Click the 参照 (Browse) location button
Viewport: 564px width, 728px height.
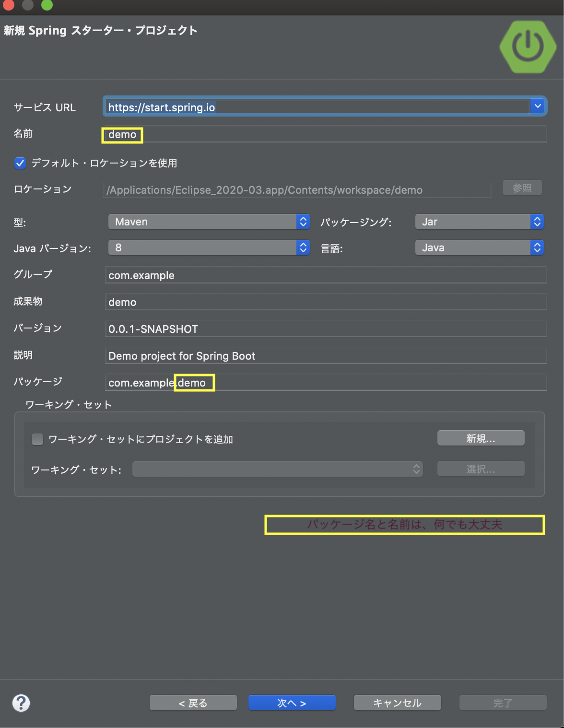pyautogui.click(x=522, y=188)
